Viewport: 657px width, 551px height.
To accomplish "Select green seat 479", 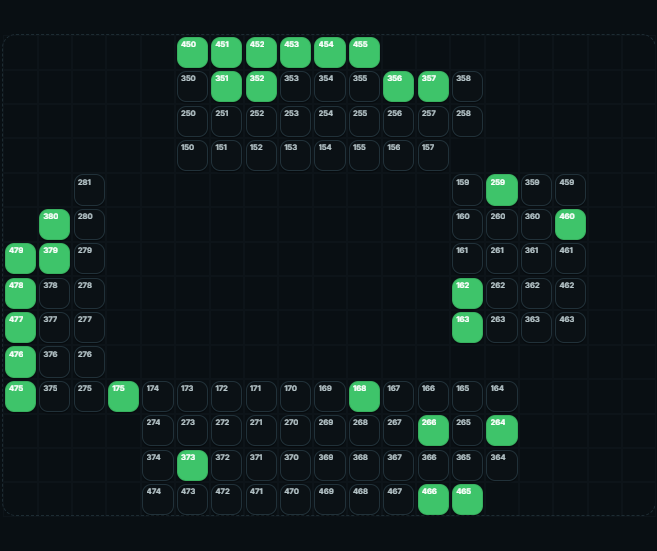I will 20,259.
